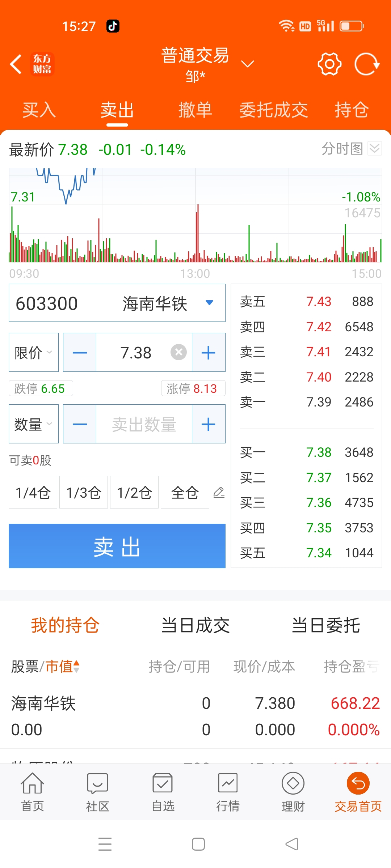Screen dimensions: 391x868
Task: Choose 全仓 full position
Action: pyautogui.click(x=185, y=492)
